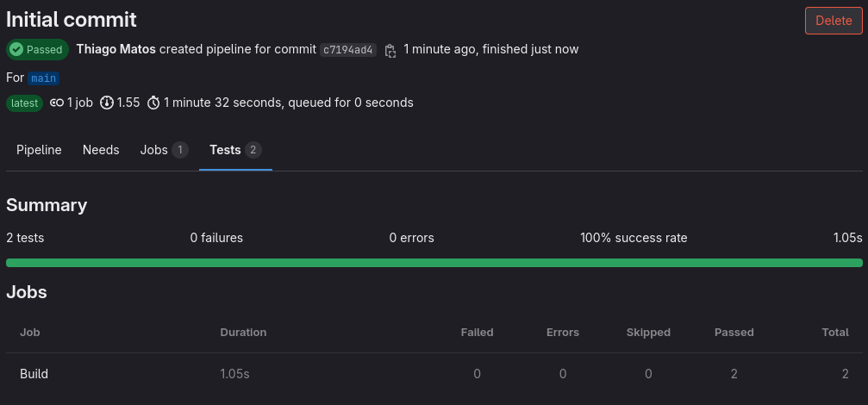The height and width of the screenshot is (405, 868).
Task: Copy the commit SHA with the clipboard icon
Action: click(x=390, y=50)
